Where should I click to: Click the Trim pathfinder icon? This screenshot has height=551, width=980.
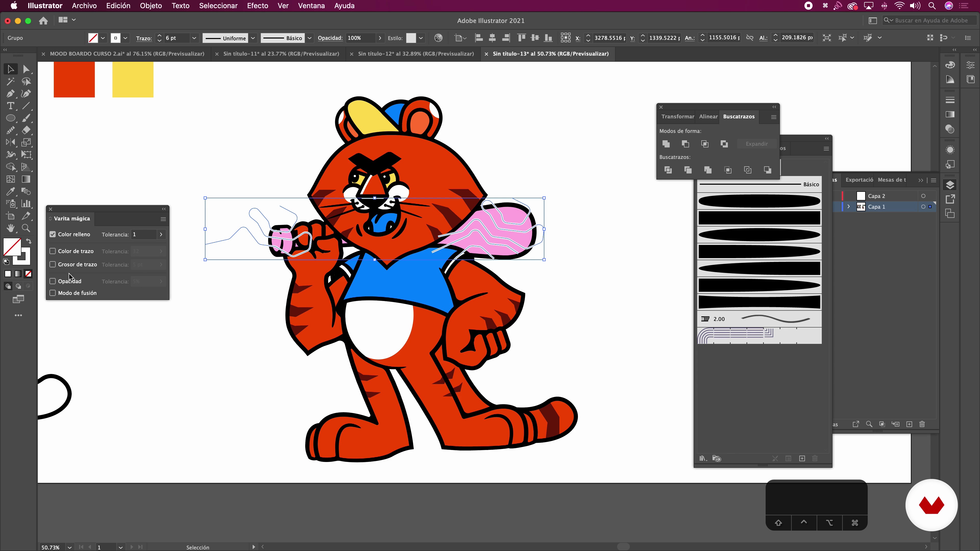coord(688,170)
